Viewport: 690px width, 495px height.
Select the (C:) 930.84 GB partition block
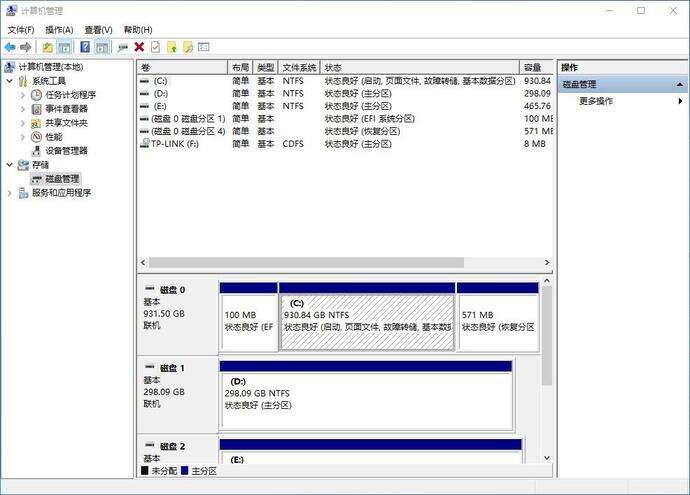[367, 317]
